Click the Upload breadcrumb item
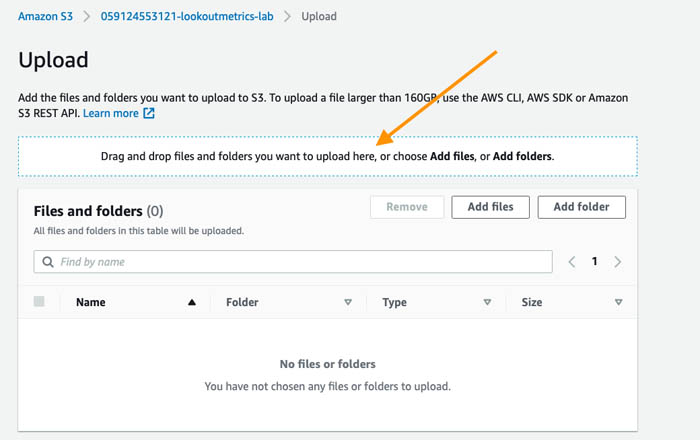Screen dimensions: 700x440 (319, 17)
